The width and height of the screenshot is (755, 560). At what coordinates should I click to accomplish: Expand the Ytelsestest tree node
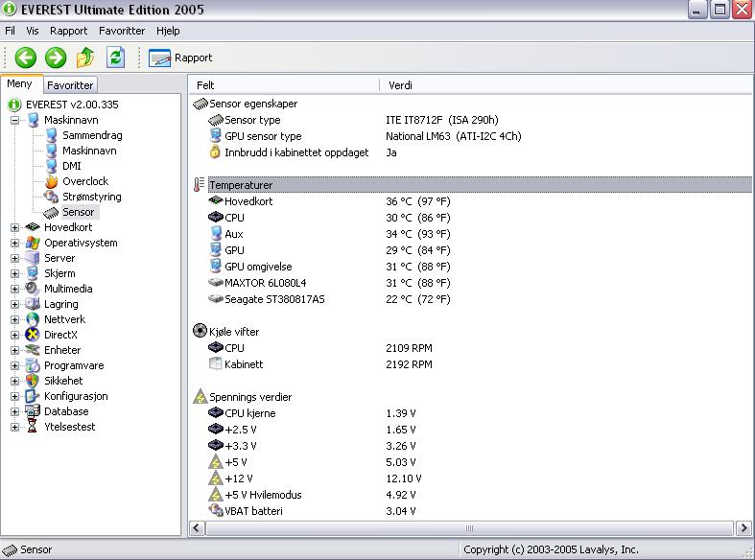(x=15, y=428)
